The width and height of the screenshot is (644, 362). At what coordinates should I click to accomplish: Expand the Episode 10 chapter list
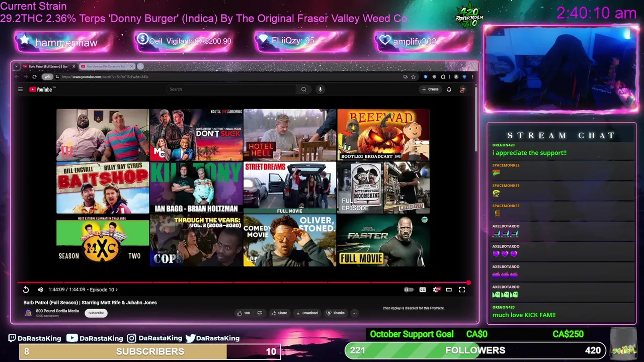click(x=104, y=290)
